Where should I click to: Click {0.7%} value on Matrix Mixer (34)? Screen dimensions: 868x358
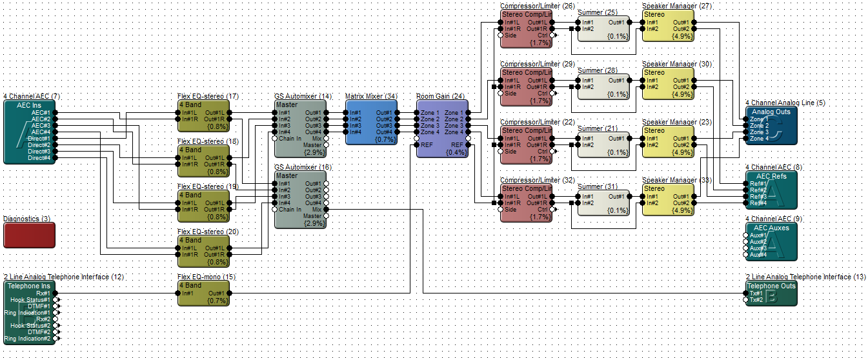(385, 139)
